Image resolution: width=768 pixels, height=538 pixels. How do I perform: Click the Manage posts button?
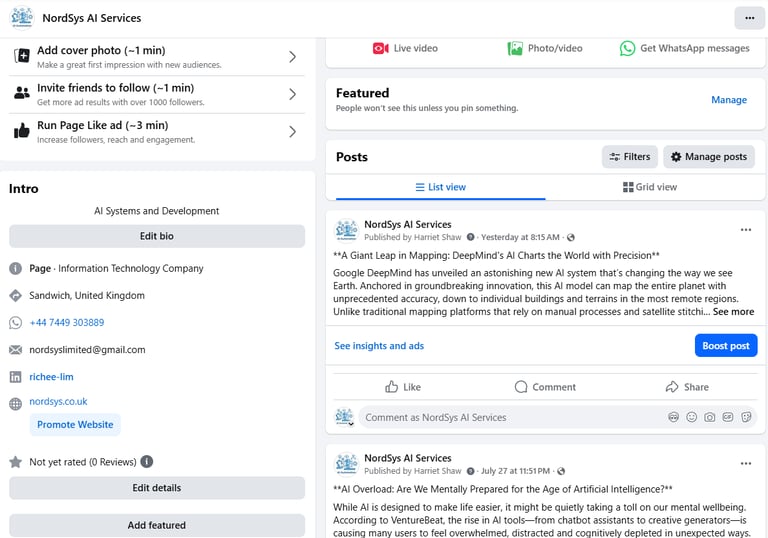coord(709,157)
